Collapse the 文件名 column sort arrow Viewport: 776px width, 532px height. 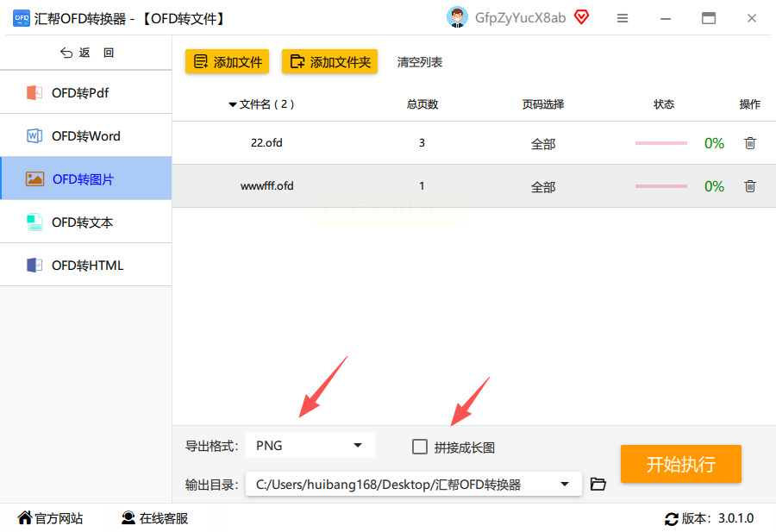pyautogui.click(x=232, y=104)
